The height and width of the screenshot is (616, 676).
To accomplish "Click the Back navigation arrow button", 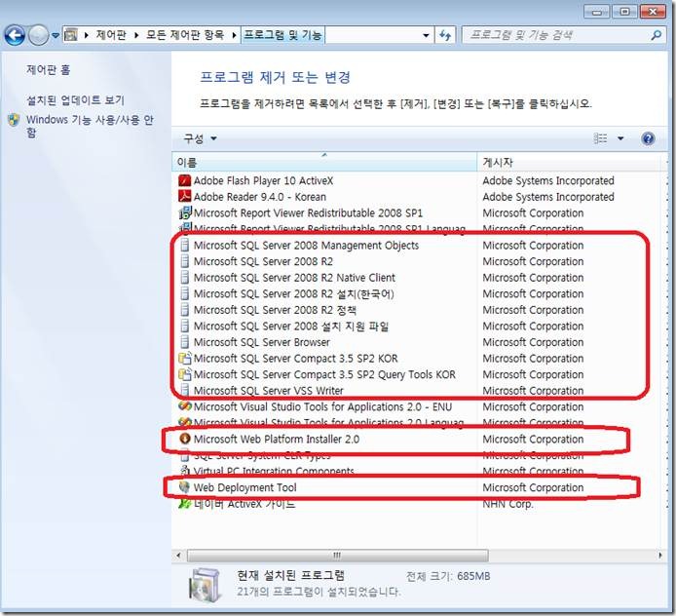I will pyautogui.click(x=15, y=35).
